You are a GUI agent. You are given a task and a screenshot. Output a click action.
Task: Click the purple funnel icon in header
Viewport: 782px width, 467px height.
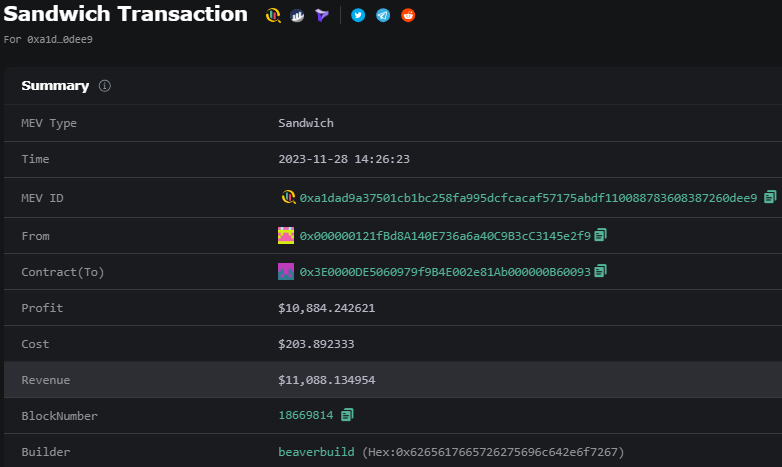(322, 15)
